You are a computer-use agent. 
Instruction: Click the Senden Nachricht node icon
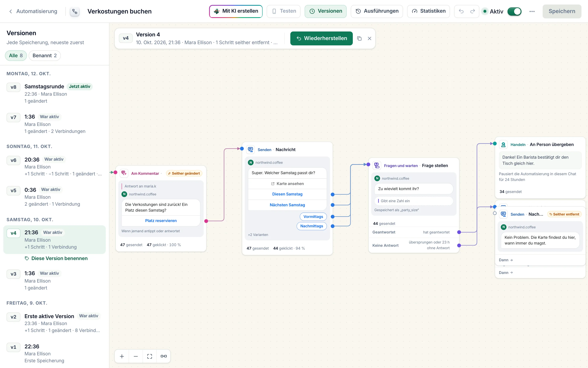click(x=251, y=149)
